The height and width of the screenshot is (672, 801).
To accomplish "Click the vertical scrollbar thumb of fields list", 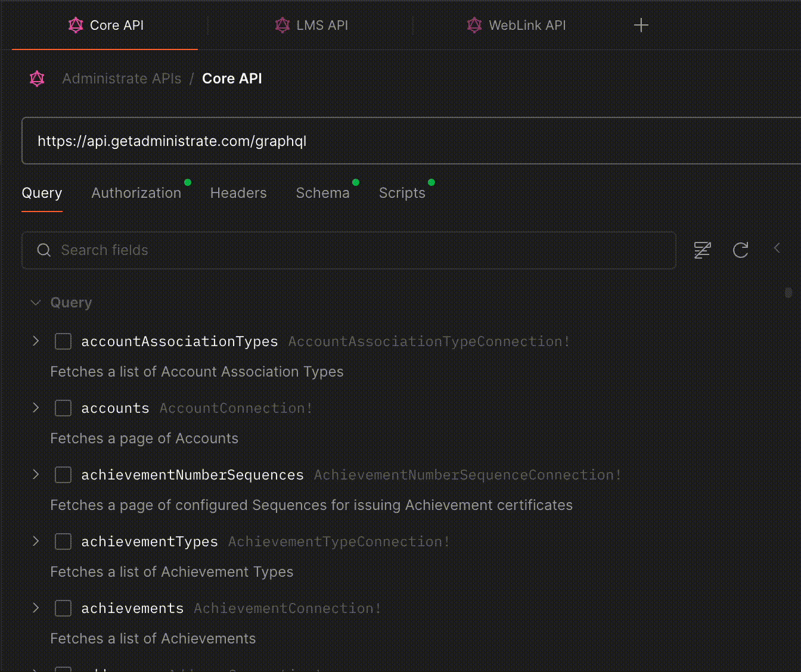I will pos(788,293).
